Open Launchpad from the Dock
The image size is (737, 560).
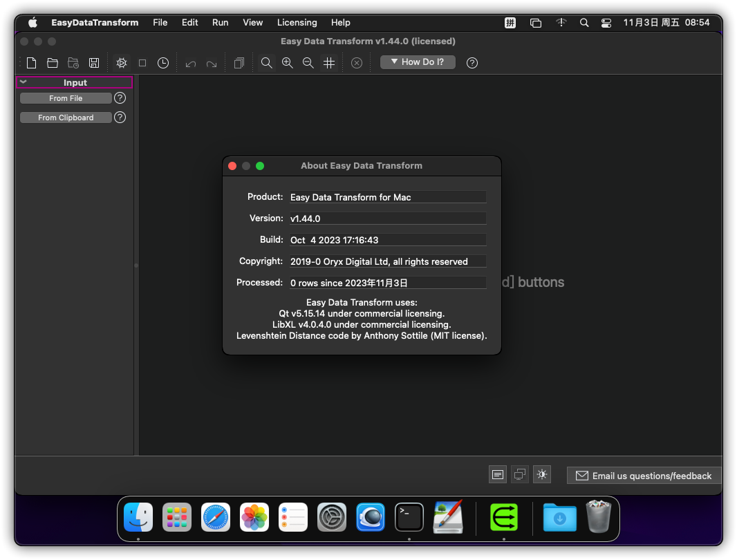(x=177, y=517)
